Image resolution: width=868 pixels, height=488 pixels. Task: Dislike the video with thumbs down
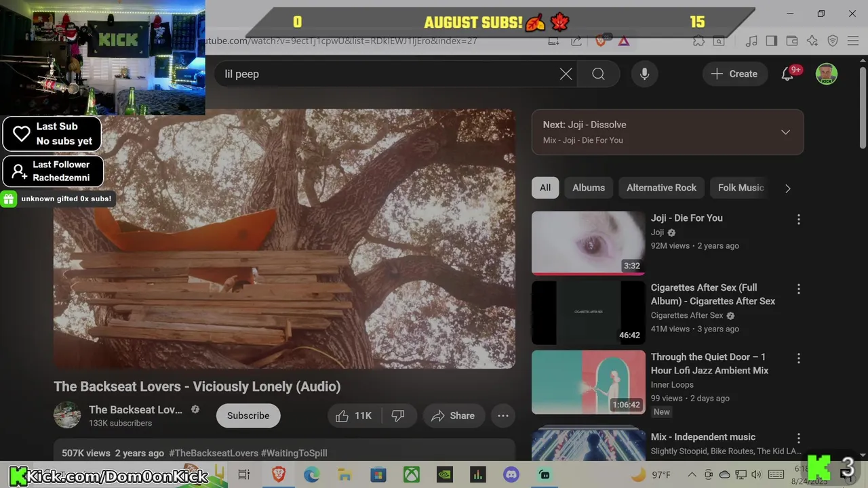(x=398, y=415)
